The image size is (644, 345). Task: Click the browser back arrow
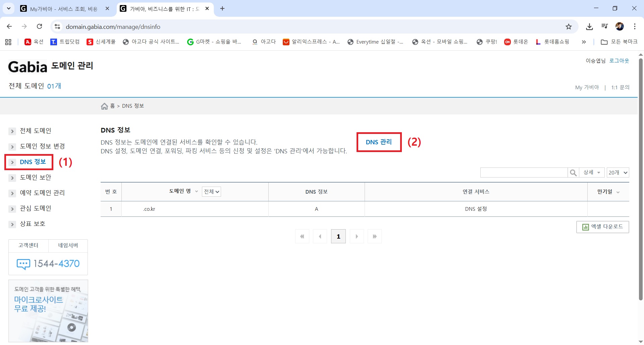point(9,27)
